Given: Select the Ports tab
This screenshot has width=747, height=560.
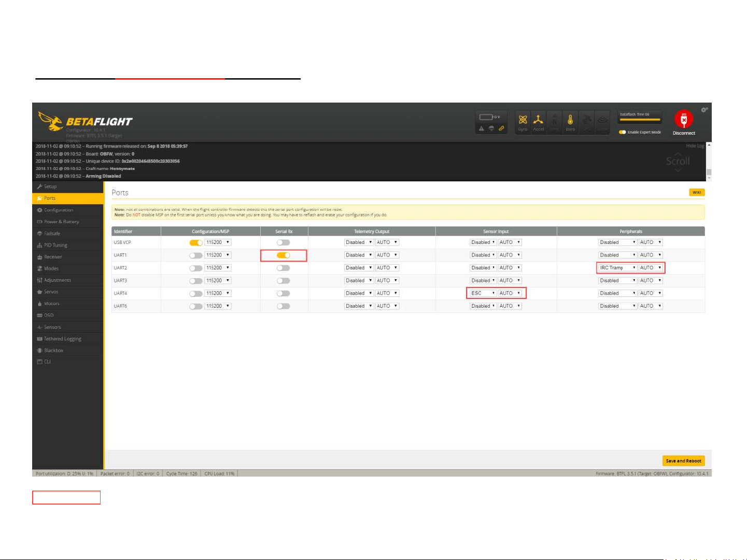Looking at the screenshot, I should [68, 198].
